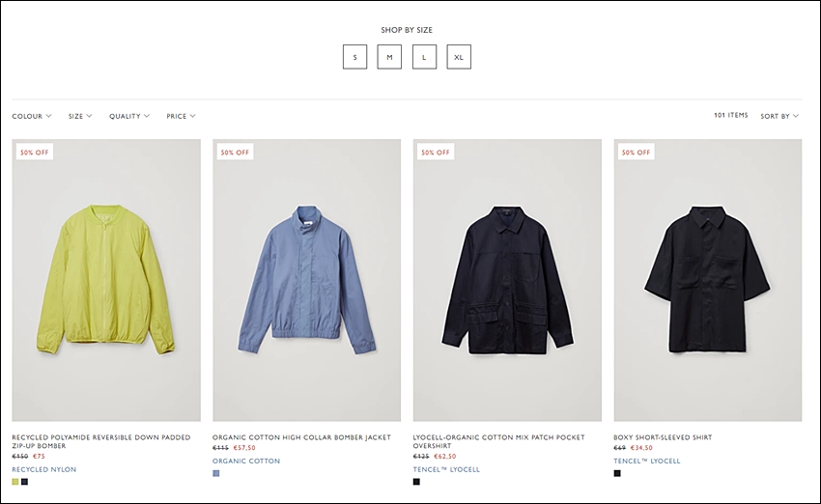
Task: Choose size XL box
Action: pyautogui.click(x=459, y=57)
